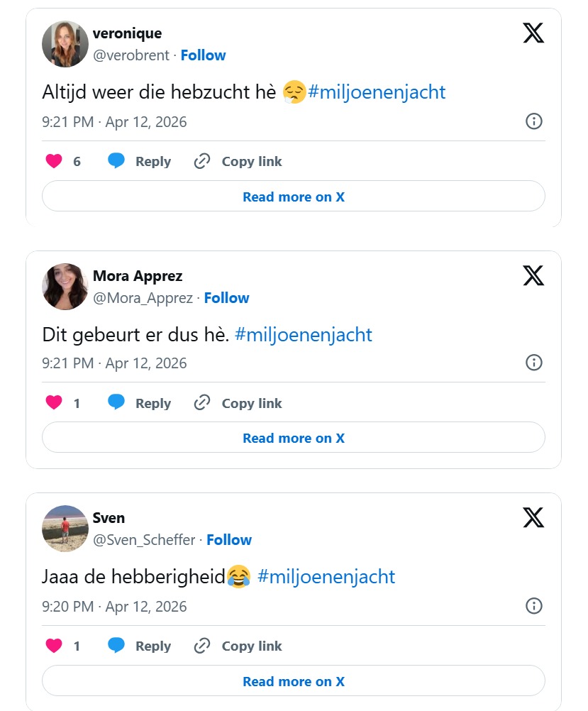Reply to Sven's hebberigheid tweet
The height and width of the screenshot is (711, 588).
click(x=140, y=646)
